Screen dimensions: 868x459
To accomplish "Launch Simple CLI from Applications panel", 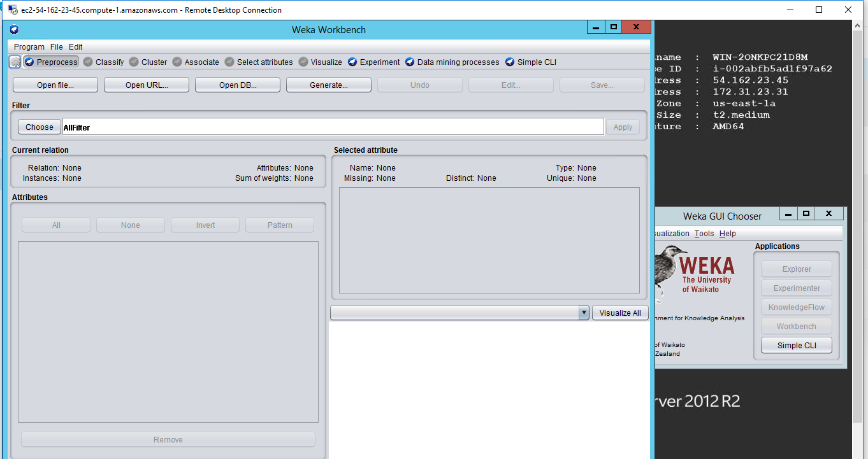I will (x=796, y=345).
